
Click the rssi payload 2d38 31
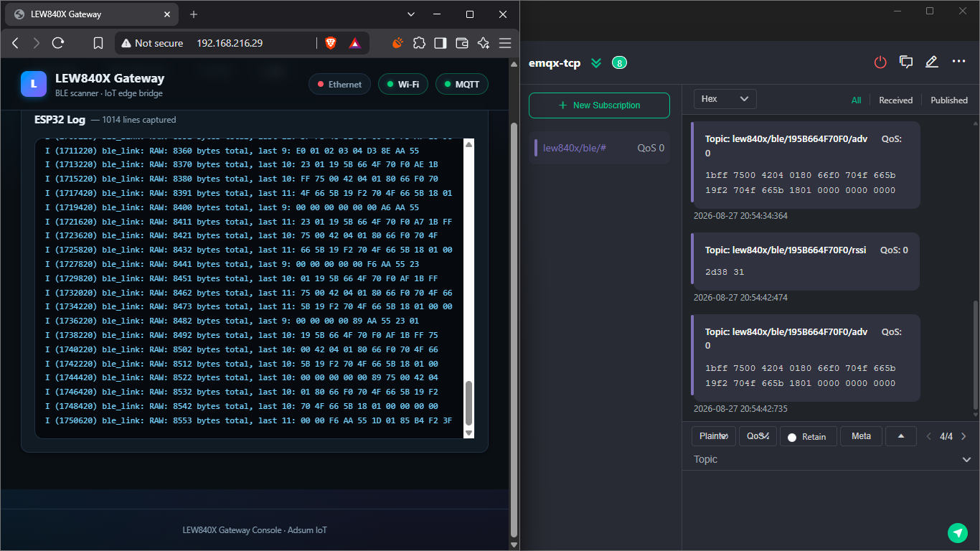pyautogui.click(x=725, y=273)
